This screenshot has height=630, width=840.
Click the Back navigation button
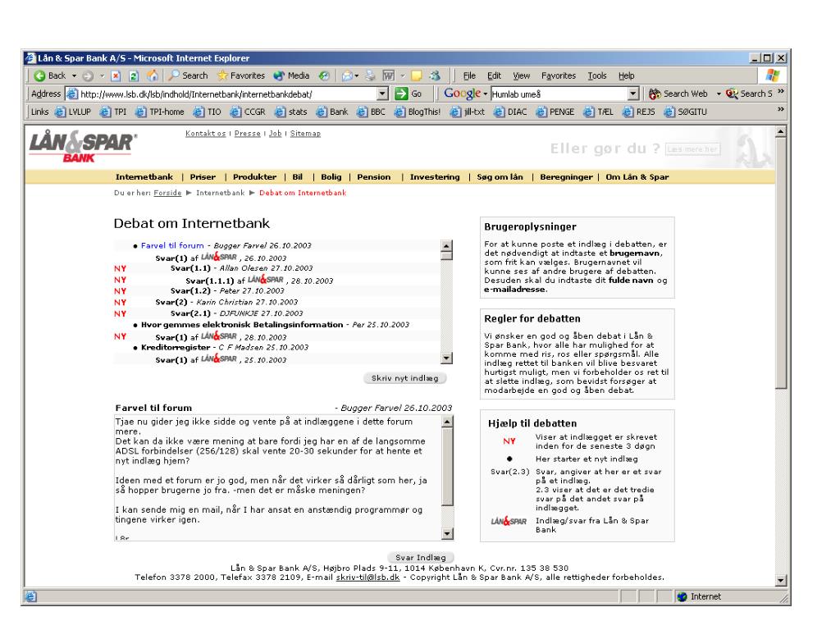(49, 75)
